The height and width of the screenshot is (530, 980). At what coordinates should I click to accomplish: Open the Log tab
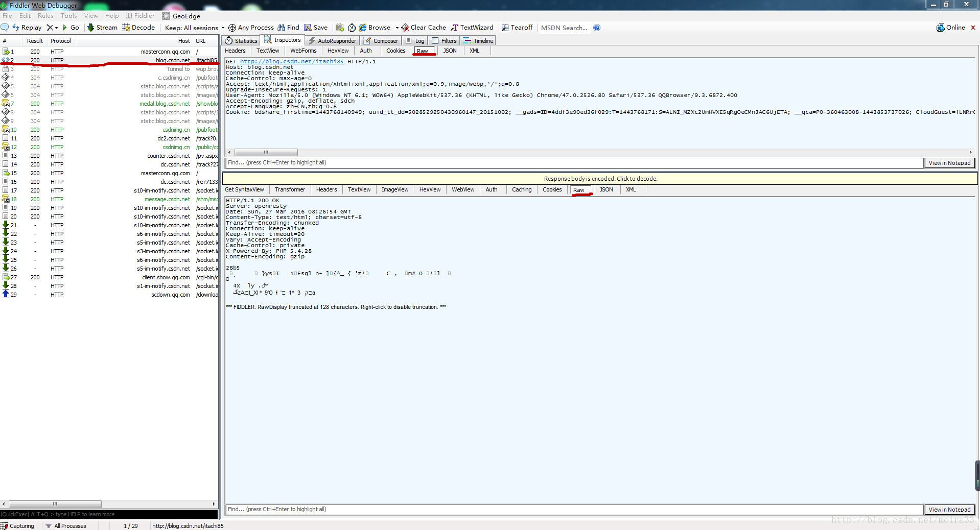point(415,41)
